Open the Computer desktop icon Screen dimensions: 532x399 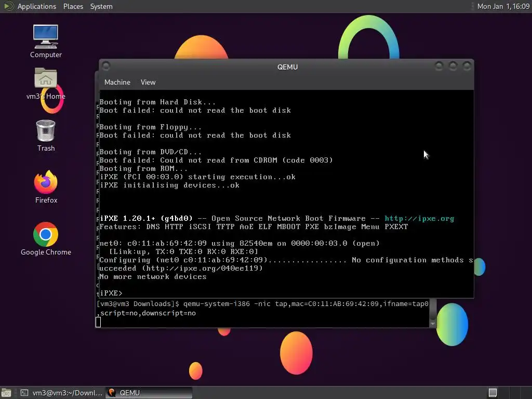(46, 42)
